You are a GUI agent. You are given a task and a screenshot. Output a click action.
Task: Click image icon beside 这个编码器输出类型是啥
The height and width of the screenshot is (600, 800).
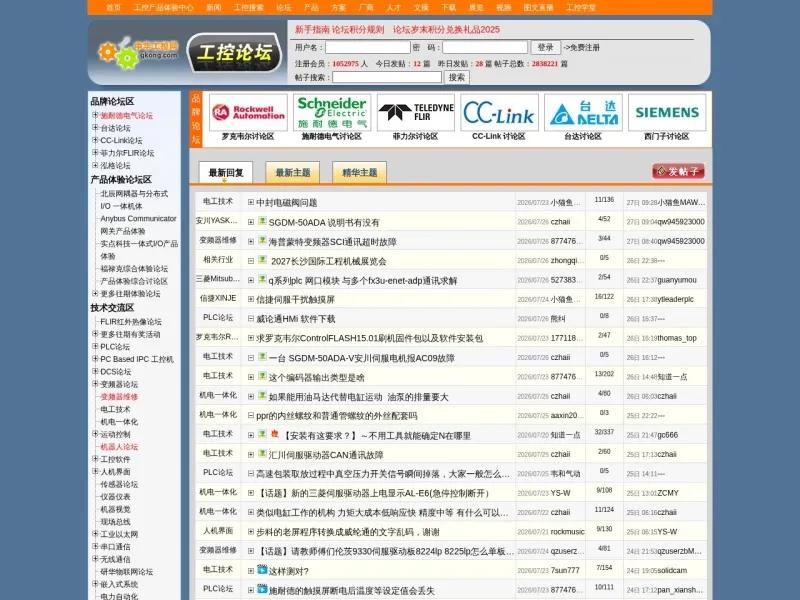point(262,376)
